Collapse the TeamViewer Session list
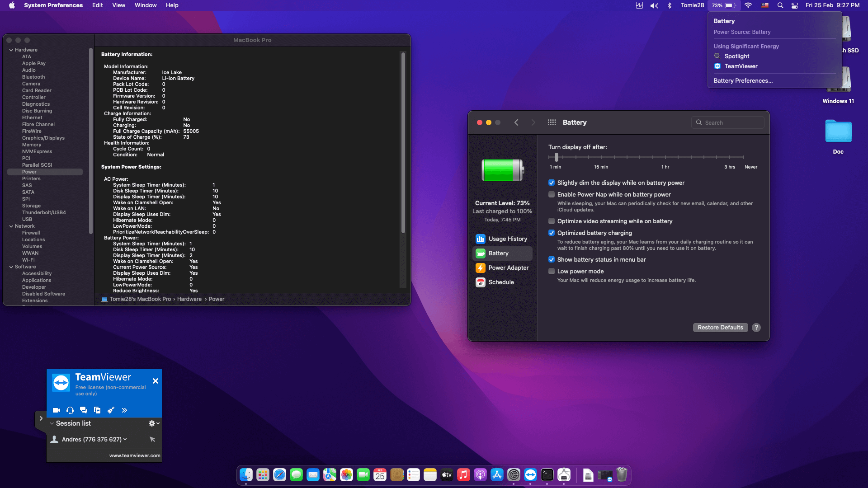 coord(52,423)
